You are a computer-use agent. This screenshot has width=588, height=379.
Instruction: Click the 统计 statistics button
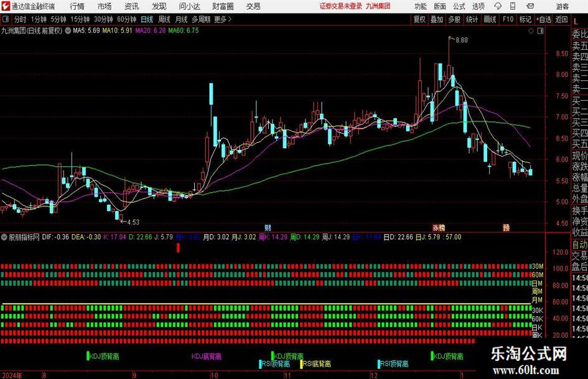472,19
